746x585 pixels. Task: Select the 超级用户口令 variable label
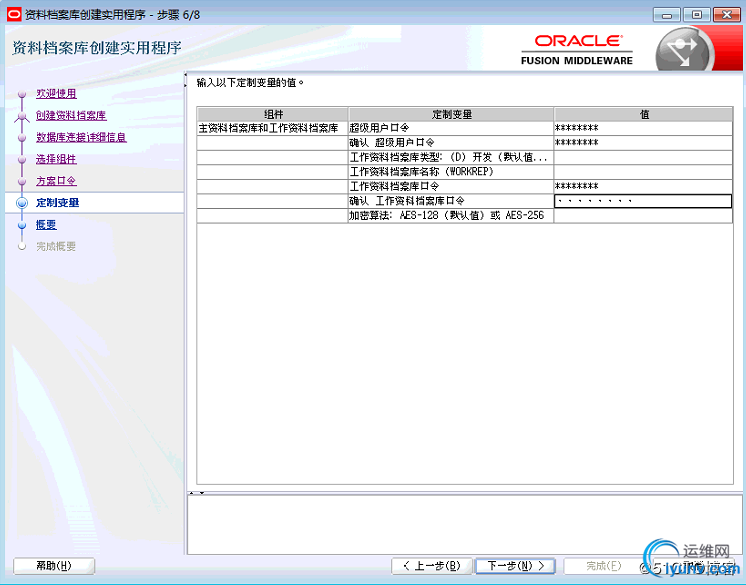pos(379,128)
